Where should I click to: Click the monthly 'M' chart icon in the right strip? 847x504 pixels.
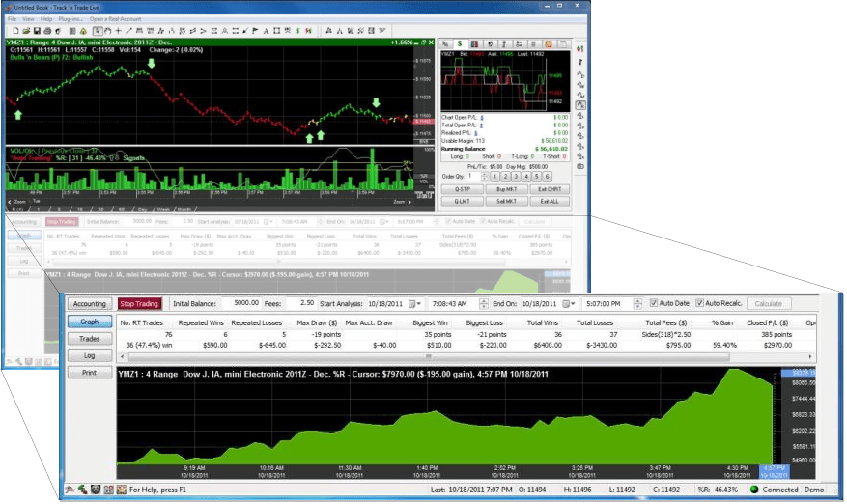coord(580,95)
